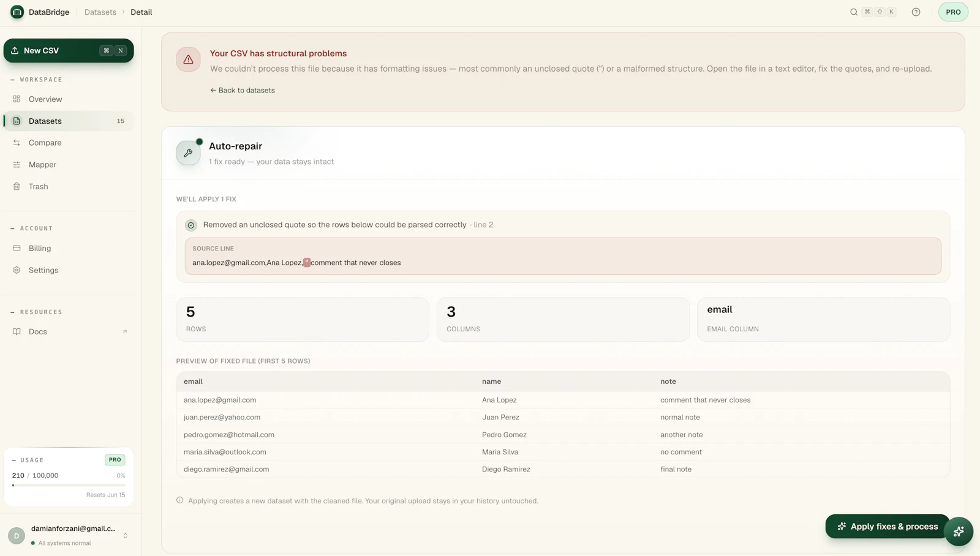Click Apply fixes & process button

click(x=888, y=527)
